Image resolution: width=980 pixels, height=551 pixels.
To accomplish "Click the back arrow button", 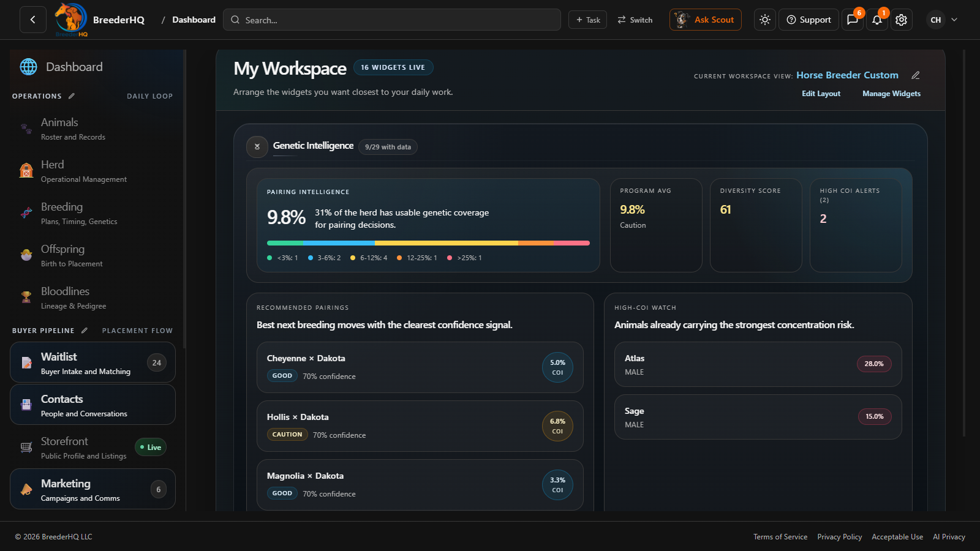I will coord(33,20).
